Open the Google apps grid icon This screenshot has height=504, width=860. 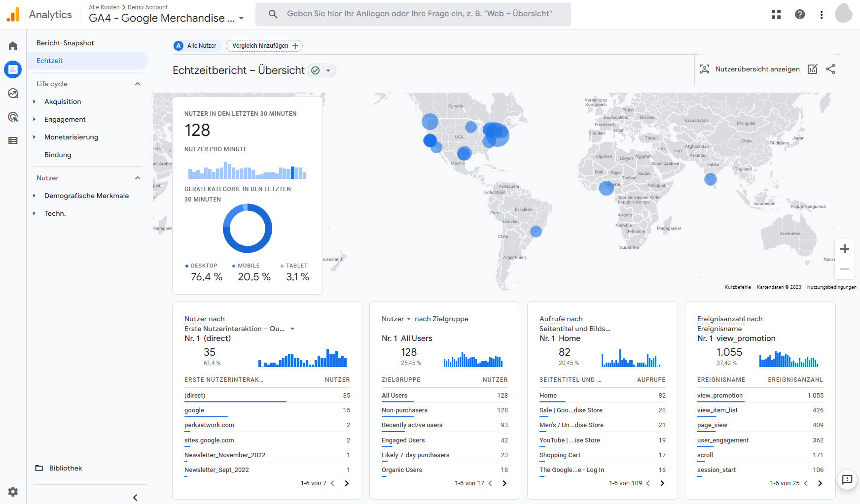(776, 14)
